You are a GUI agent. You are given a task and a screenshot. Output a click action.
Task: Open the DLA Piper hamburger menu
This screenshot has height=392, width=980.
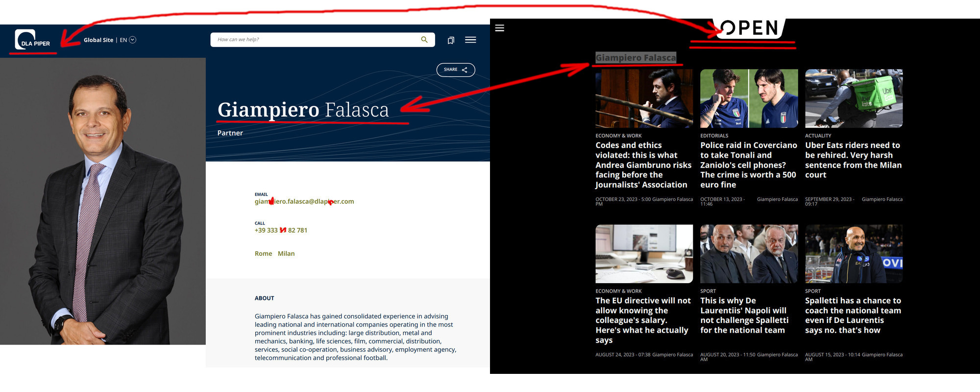(x=470, y=40)
